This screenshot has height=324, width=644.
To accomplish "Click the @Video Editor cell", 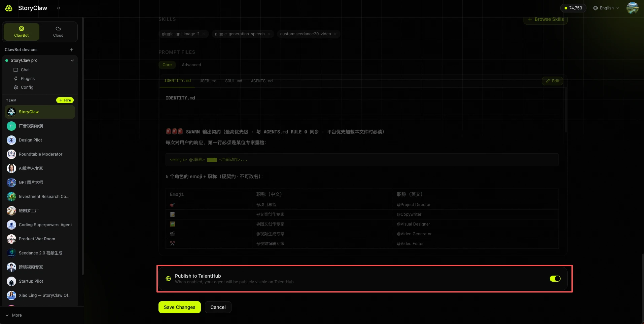I will pyautogui.click(x=475, y=244).
